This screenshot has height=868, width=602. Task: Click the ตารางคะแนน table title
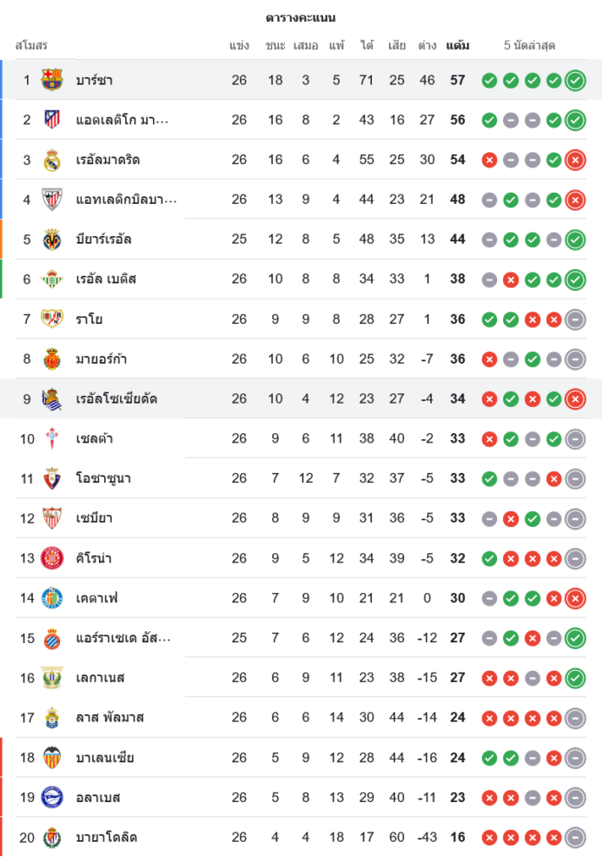[301, 17]
